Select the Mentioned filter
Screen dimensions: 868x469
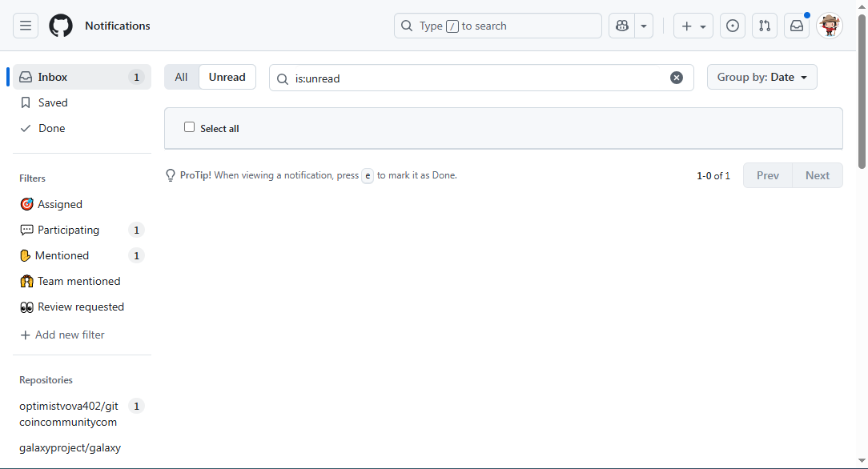62,255
